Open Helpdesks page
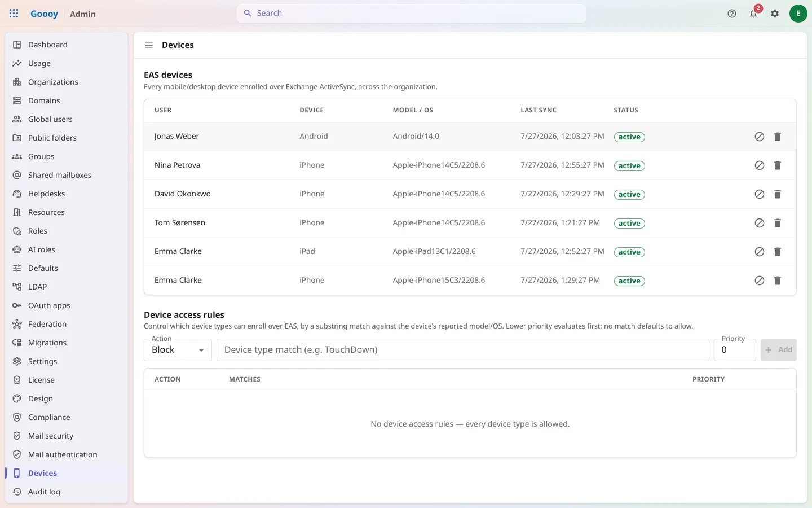Viewport: 812px width, 508px height. click(67, 194)
